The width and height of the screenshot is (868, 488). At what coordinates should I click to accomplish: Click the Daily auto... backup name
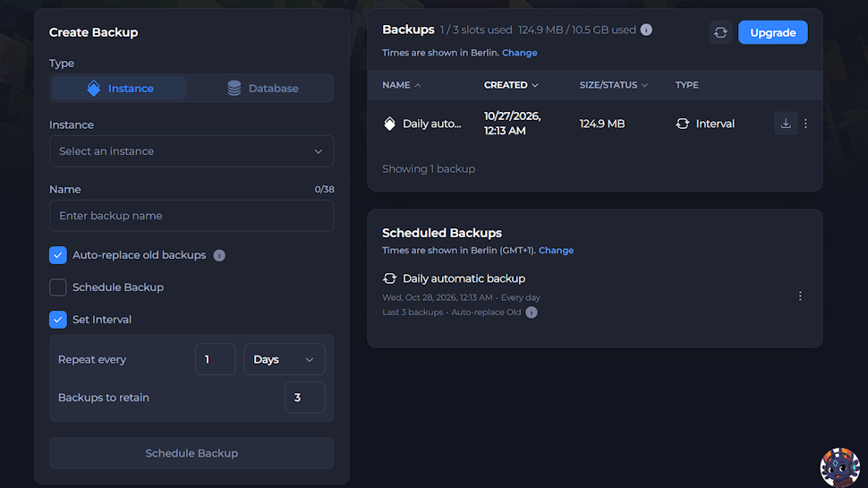[432, 124]
